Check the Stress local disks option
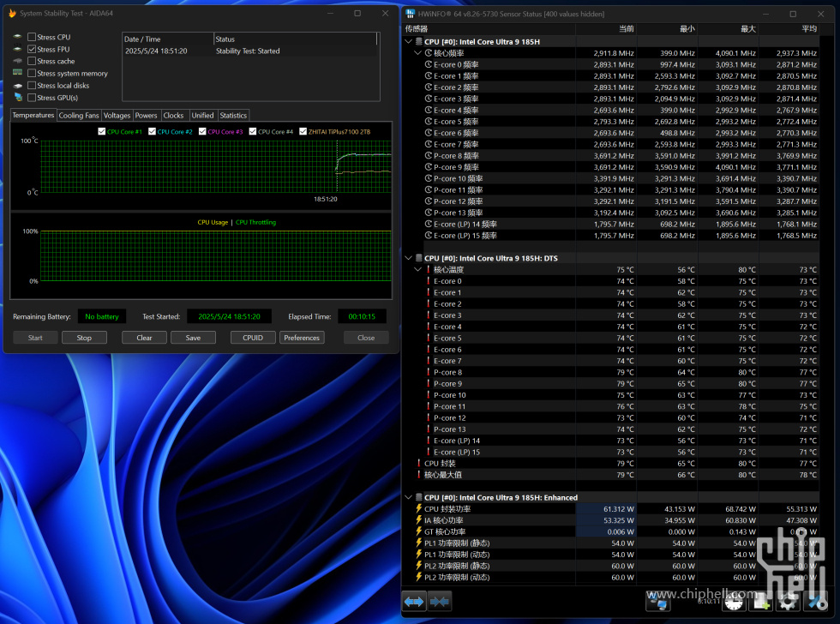This screenshot has height=624, width=840. tap(32, 85)
